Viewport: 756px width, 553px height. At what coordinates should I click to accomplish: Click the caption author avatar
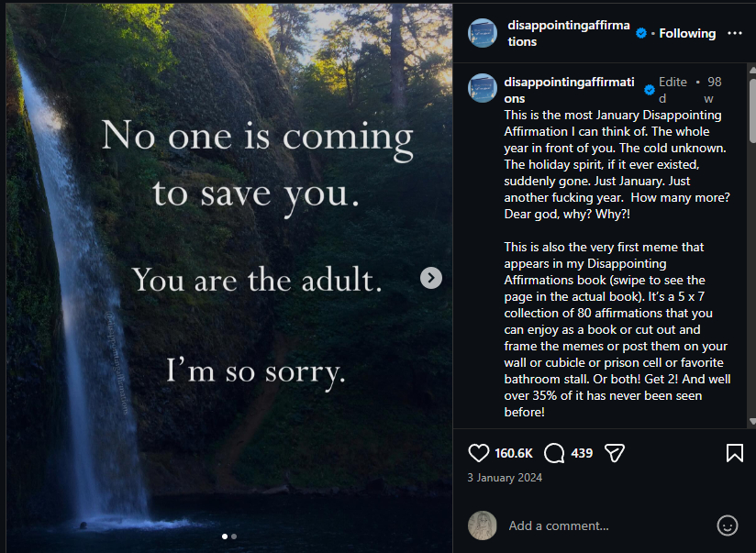483,88
